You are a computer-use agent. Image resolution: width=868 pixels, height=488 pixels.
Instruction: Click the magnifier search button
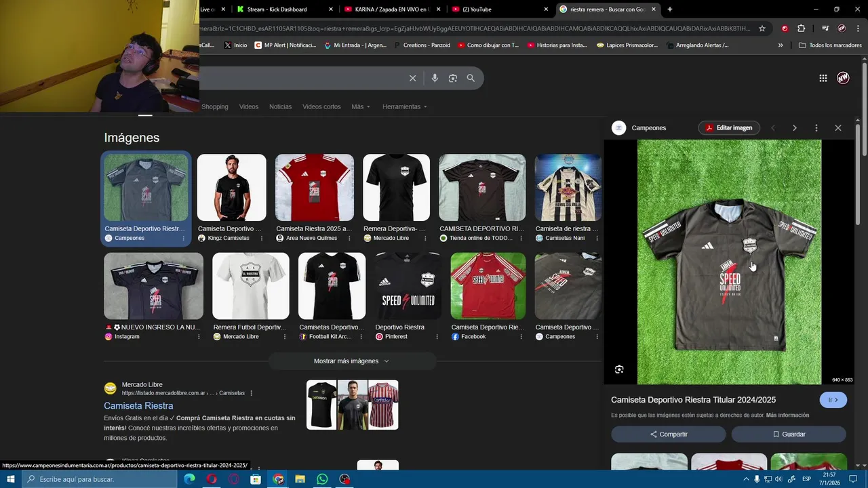(471, 78)
